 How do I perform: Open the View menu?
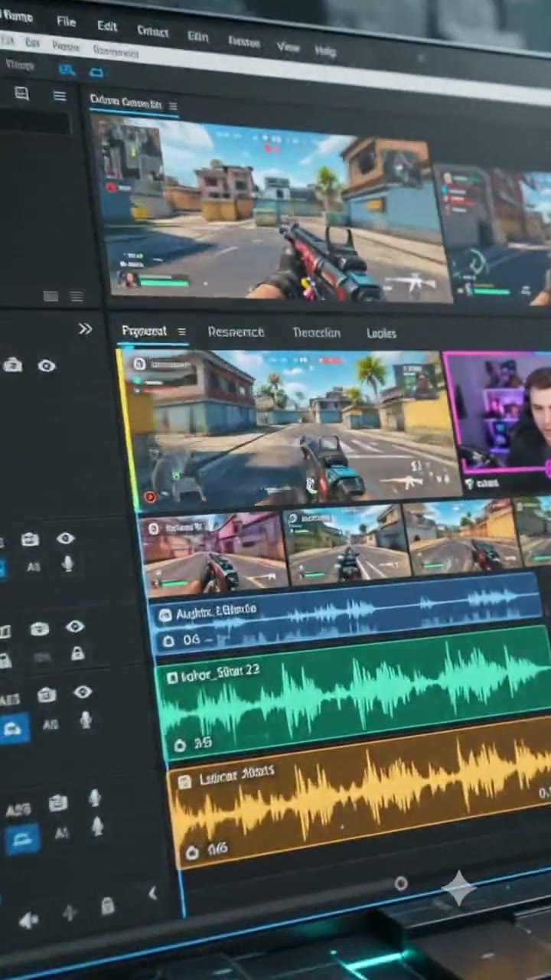288,47
